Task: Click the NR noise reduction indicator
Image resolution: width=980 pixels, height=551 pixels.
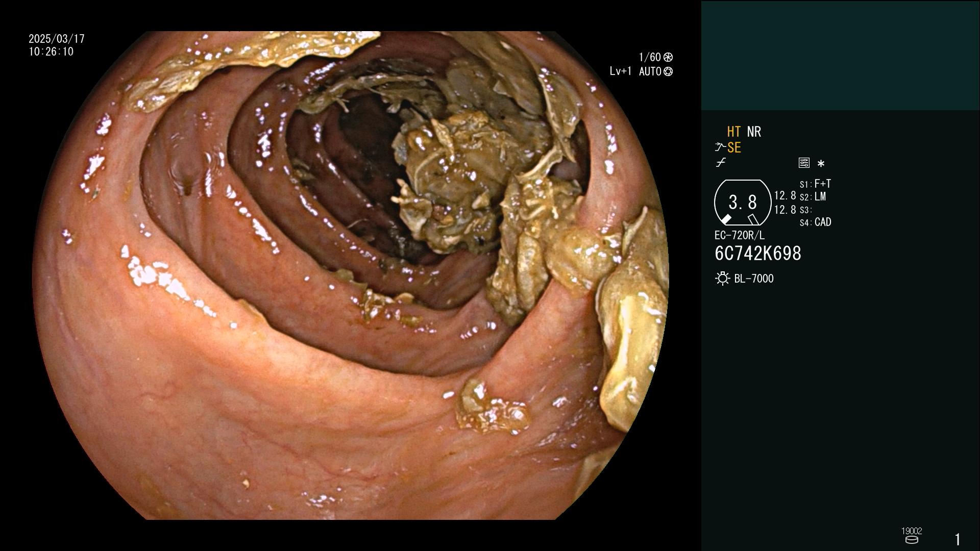Action: pos(754,132)
